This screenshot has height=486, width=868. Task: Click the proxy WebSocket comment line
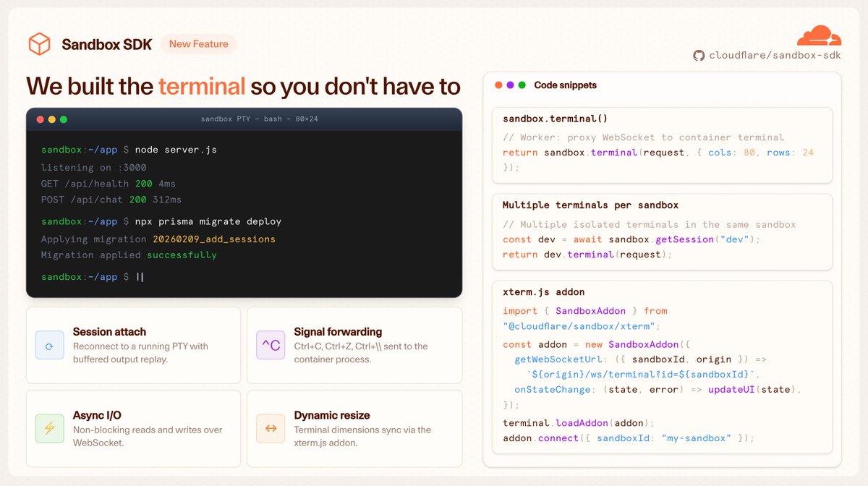tap(644, 137)
